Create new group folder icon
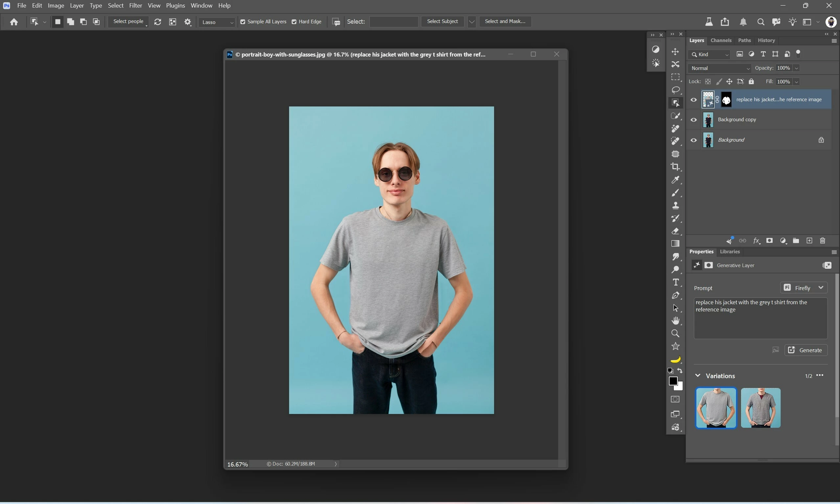The height and width of the screenshot is (504, 840). pyautogui.click(x=796, y=241)
